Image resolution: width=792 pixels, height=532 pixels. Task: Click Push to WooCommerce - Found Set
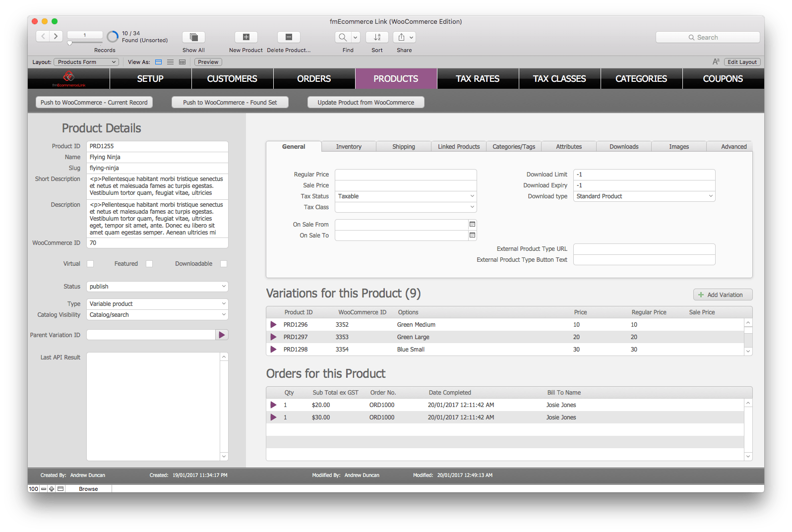coord(230,103)
